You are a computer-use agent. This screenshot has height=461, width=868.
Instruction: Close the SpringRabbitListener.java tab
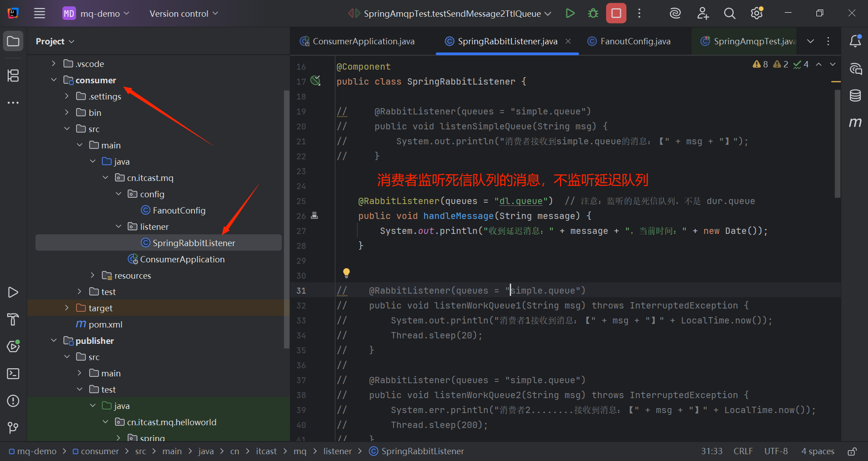(x=568, y=41)
